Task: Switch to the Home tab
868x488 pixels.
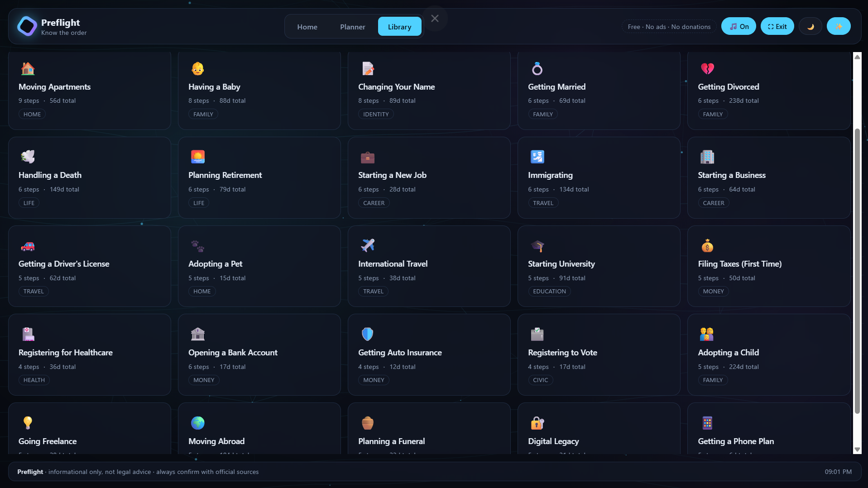Action: [x=307, y=27]
